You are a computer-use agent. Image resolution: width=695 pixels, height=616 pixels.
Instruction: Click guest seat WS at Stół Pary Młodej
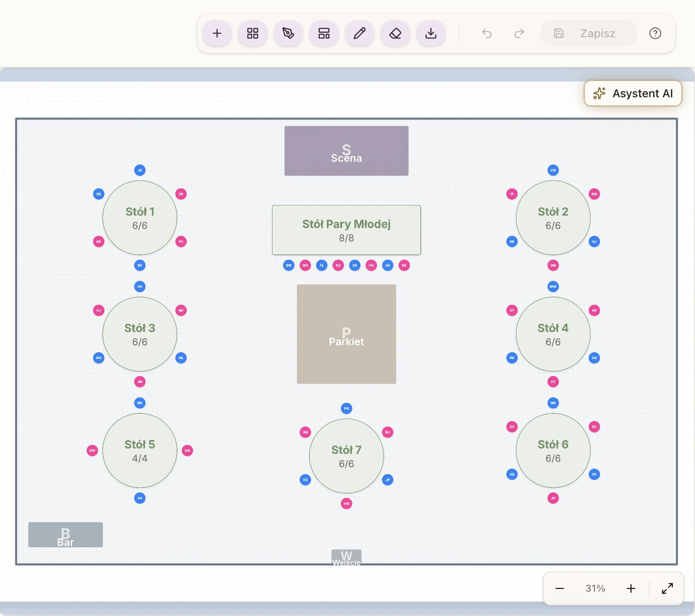pos(305,265)
